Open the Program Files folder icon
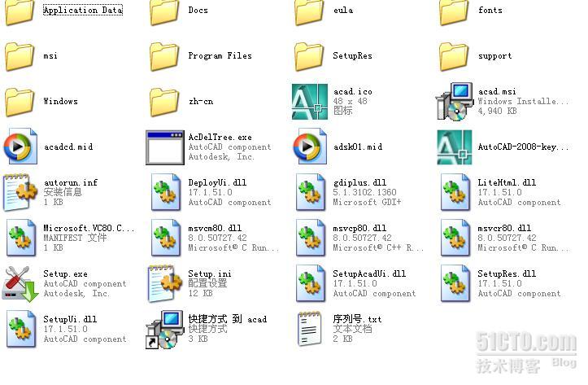 164,56
